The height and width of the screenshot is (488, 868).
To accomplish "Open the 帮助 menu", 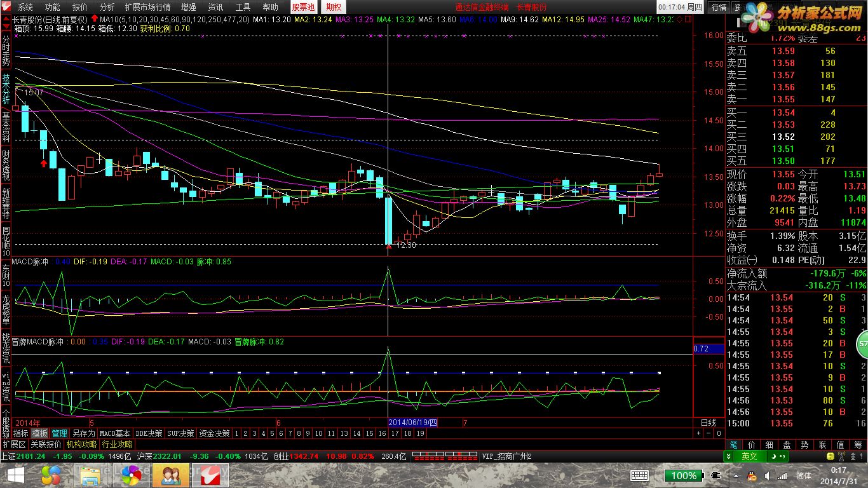I will (x=271, y=7).
